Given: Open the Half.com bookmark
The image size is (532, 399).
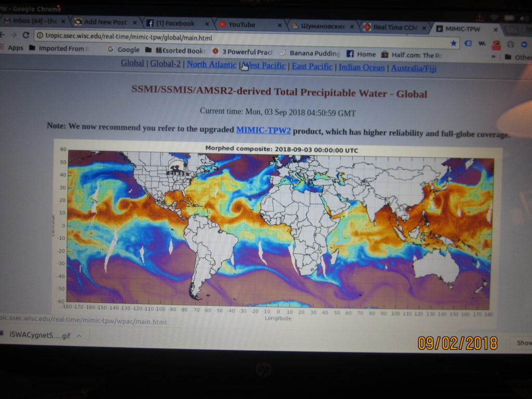Looking at the screenshot, I should point(411,55).
